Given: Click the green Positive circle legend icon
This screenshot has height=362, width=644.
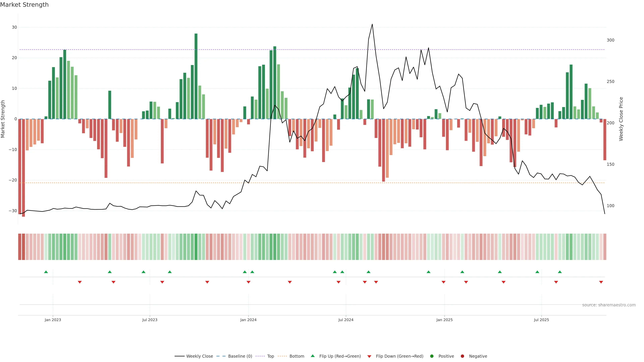Looking at the screenshot, I should [432, 356].
